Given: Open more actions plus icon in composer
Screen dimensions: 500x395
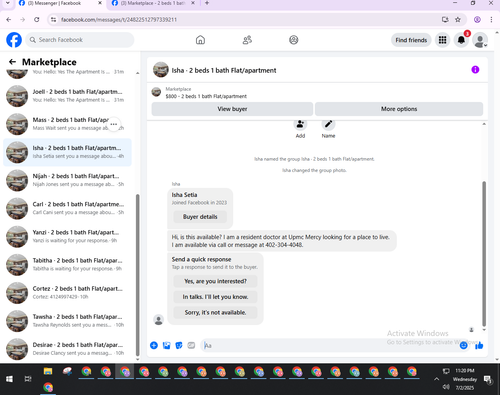Looking at the screenshot, I should tap(154, 345).
